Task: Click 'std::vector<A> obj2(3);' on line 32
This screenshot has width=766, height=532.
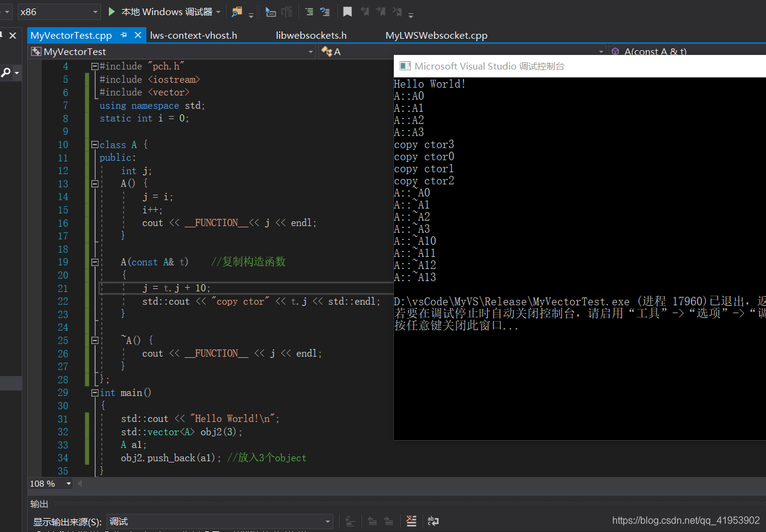Action: pos(182,432)
